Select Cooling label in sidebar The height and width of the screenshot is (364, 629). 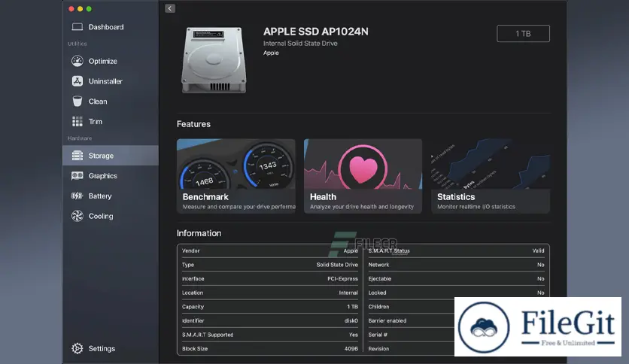(x=101, y=216)
